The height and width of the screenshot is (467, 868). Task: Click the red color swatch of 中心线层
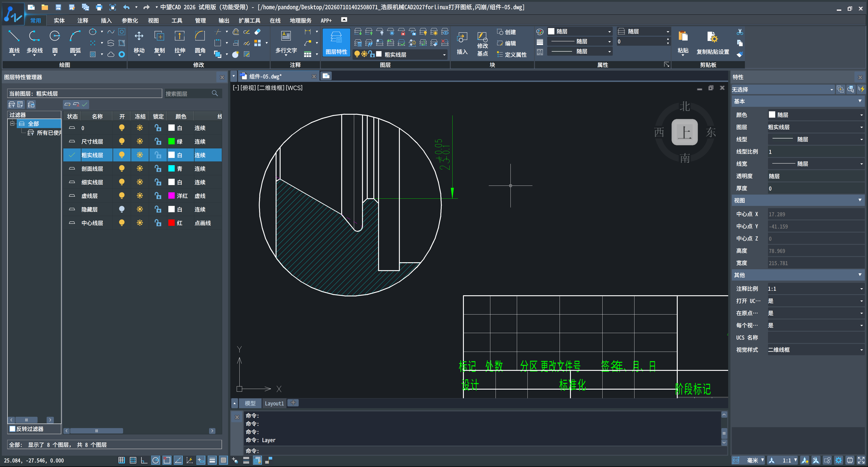(171, 222)
